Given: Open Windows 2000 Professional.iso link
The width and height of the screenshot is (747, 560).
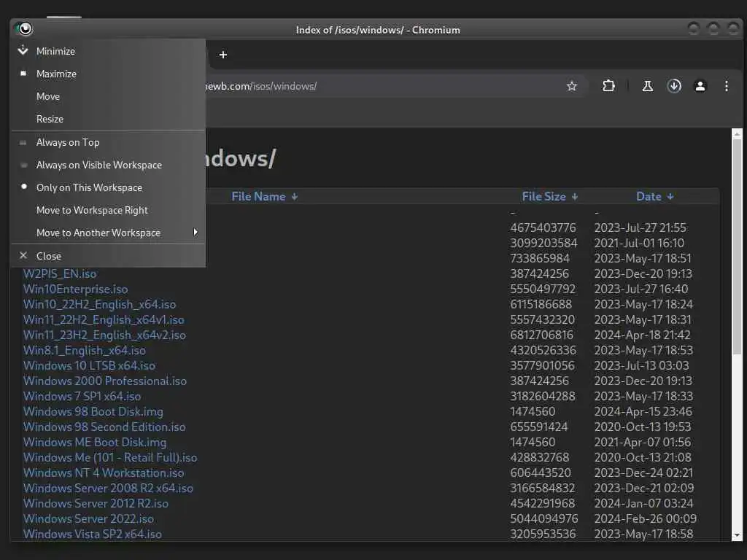Looking at the screenshot, I should (x=105, y=381).
